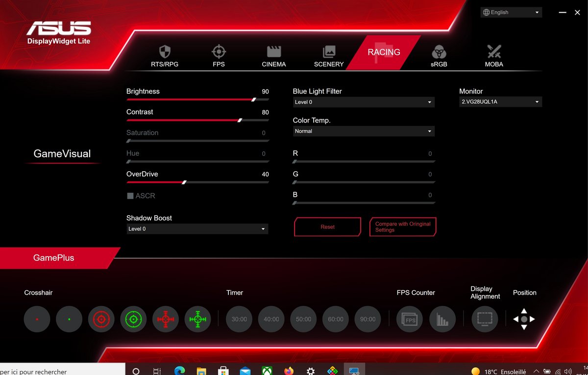Move GamePlus position up arrow
588x375 pixels.
tap(524, 310)
